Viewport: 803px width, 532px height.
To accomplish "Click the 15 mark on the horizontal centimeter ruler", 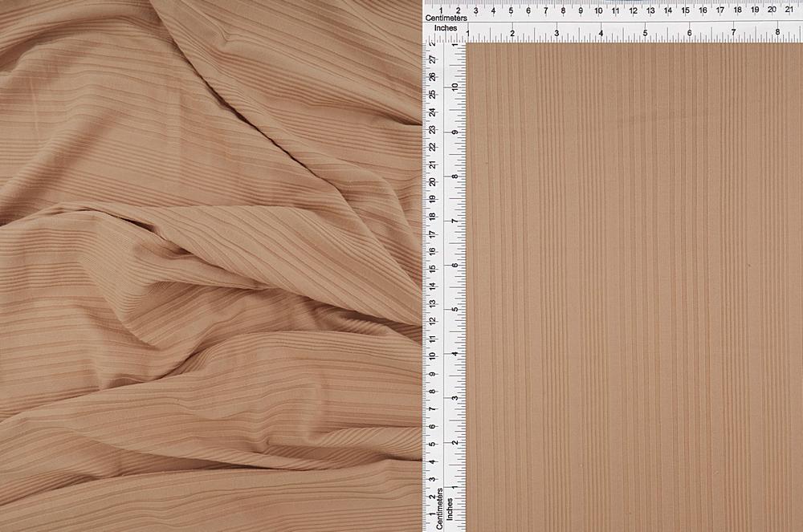I will click(x=685, y=10).
